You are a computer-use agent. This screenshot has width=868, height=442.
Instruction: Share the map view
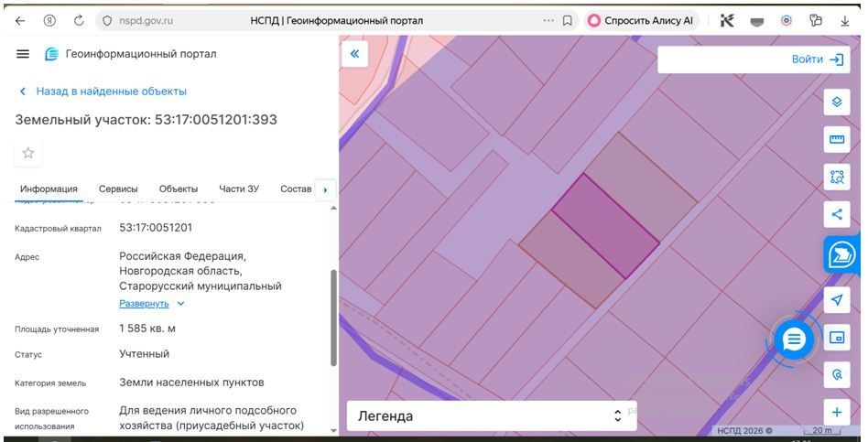pos(837,215)
